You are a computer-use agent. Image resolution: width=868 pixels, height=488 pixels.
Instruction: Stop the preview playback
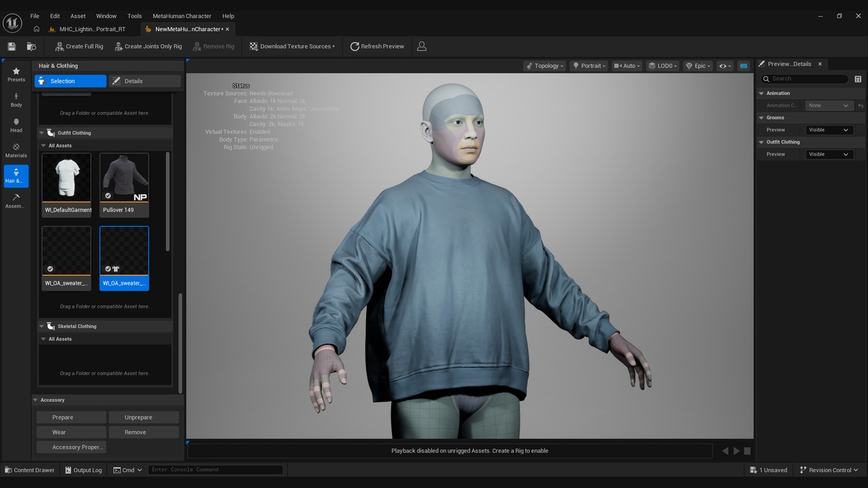(x=747, y=451)
